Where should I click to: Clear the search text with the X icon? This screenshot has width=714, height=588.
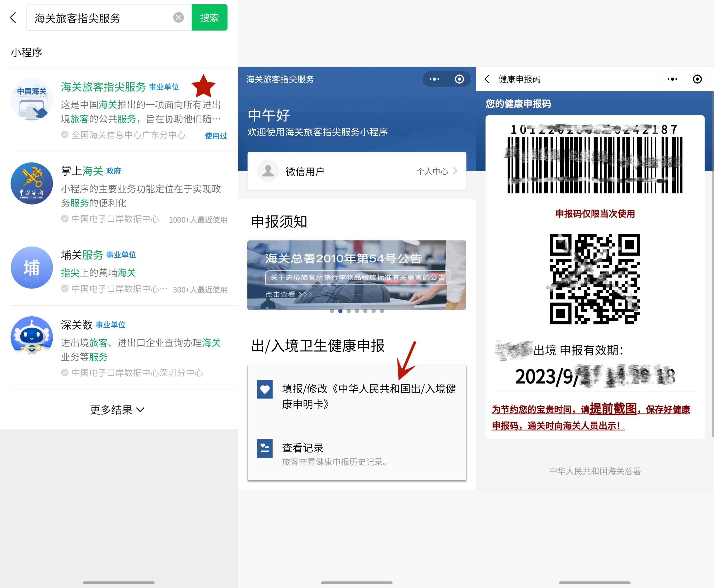point(178,17)
